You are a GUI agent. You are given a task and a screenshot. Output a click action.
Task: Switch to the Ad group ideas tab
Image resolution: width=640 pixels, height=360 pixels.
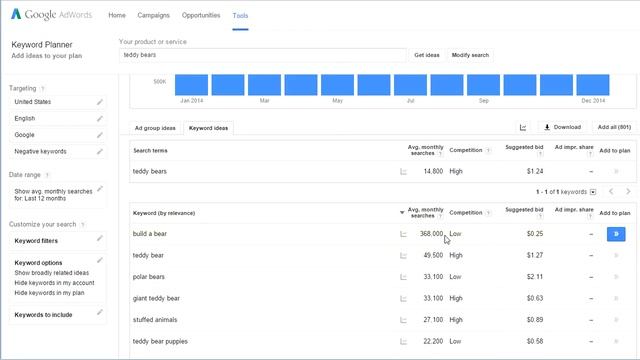pyautogui.click(x=155, y=128)
